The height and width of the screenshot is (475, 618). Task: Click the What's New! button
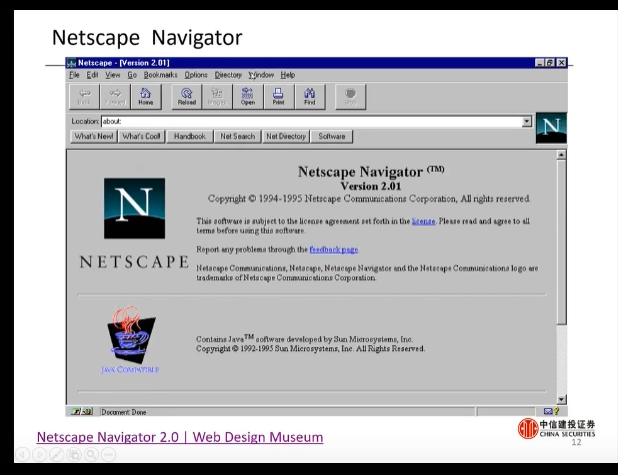pos(94,136)
